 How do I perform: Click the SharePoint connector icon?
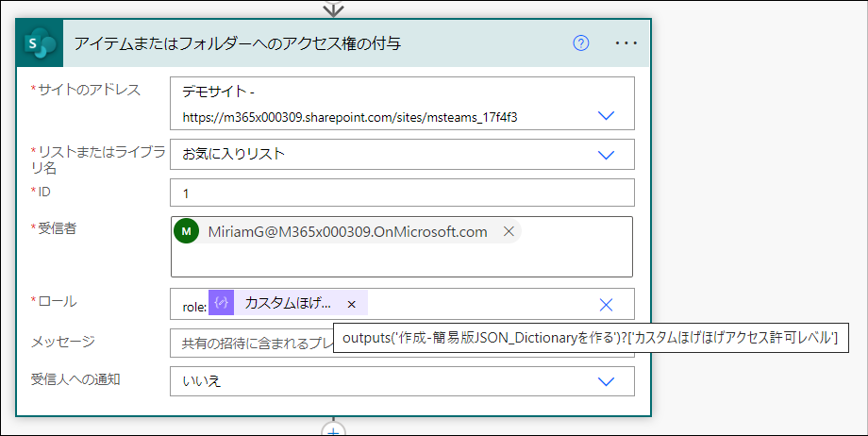pos(40,43)
